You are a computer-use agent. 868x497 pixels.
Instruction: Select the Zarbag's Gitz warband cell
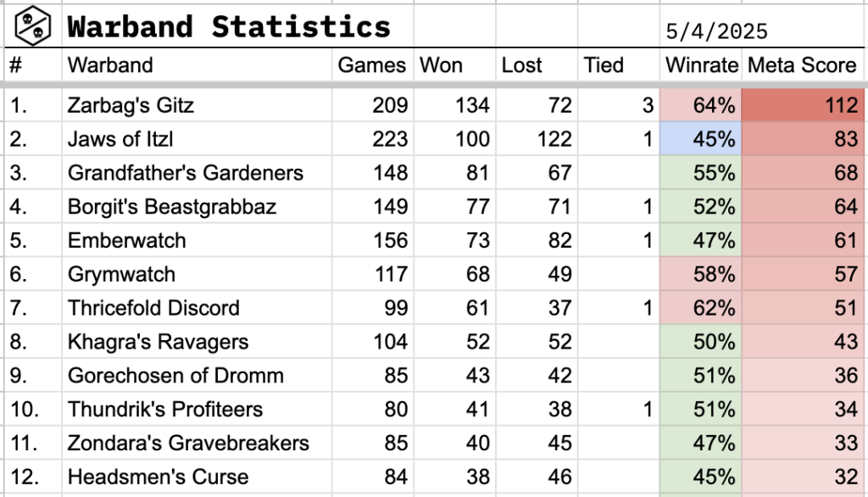pyautogui.click(x=197, y=104)
